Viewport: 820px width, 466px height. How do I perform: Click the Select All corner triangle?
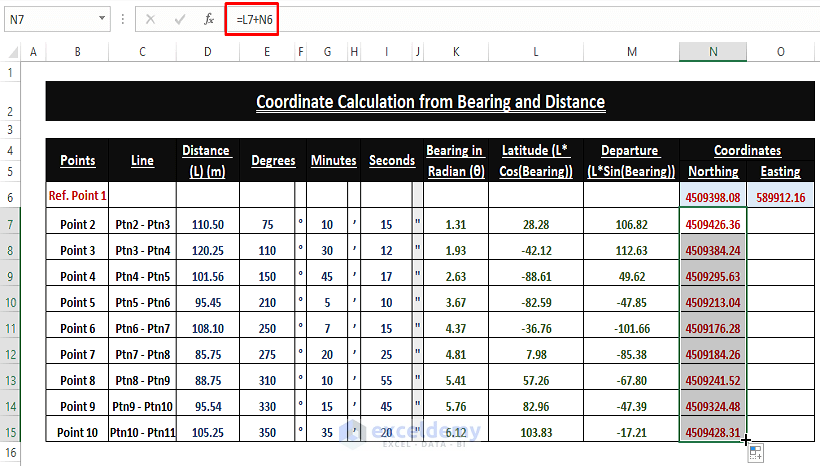point(12,52)
